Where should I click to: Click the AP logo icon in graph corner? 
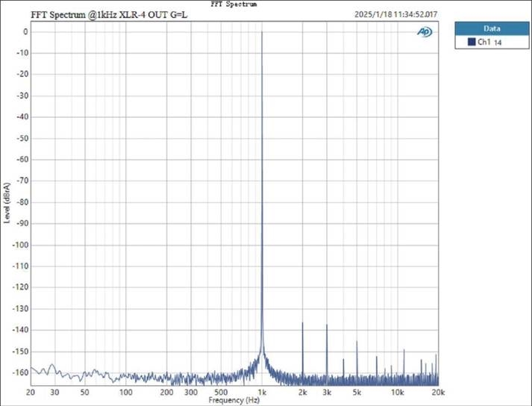point(425,32)
